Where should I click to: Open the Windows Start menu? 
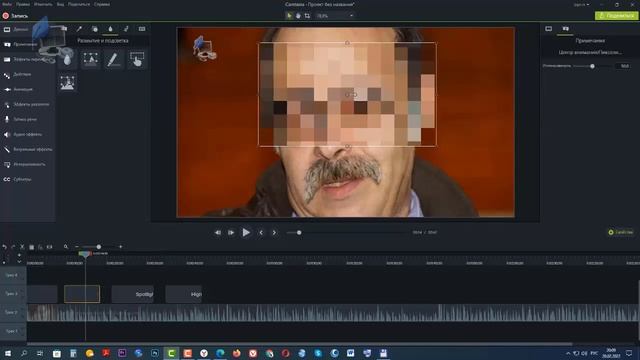(7, 353)
